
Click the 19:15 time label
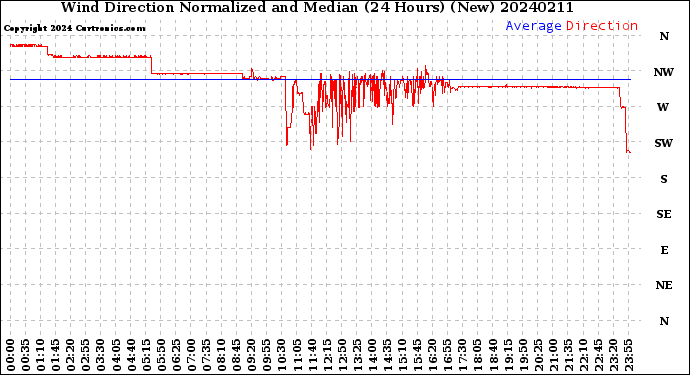(508, 355)
